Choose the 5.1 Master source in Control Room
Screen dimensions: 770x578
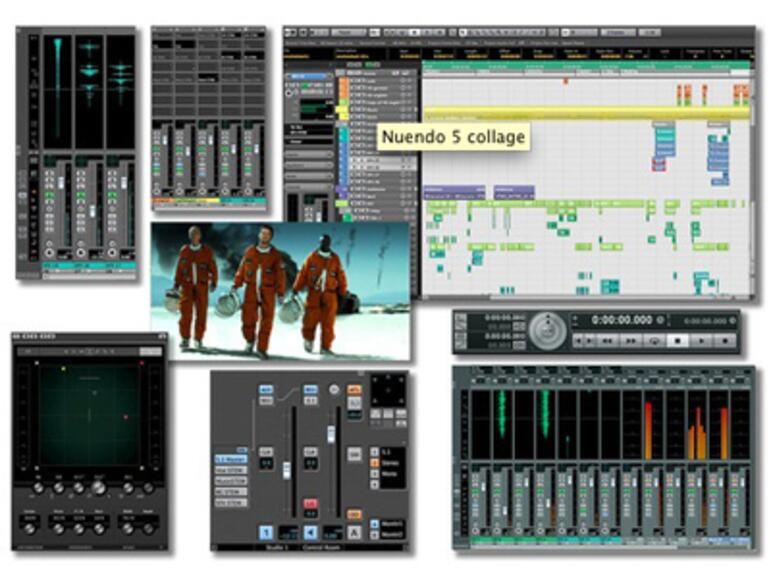pos(230,458)
